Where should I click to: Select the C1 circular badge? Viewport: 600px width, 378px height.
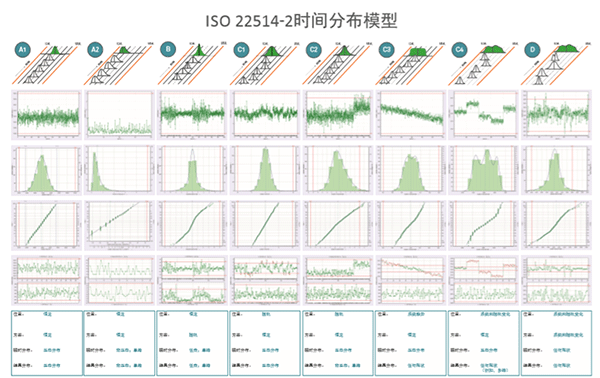241,49
